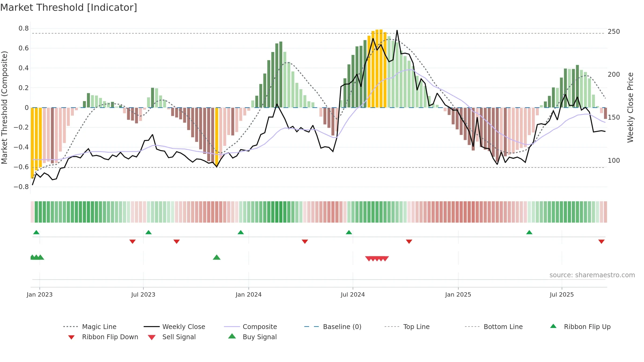Select the Ribbon Flip Up marker in spring 2025
The image size is (644, 362).
pos(529,232)
